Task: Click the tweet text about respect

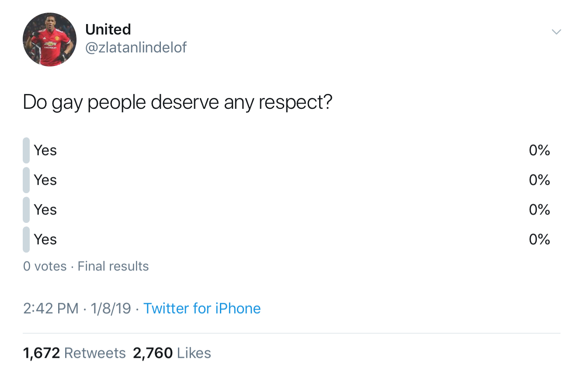Action: (177, 102)
